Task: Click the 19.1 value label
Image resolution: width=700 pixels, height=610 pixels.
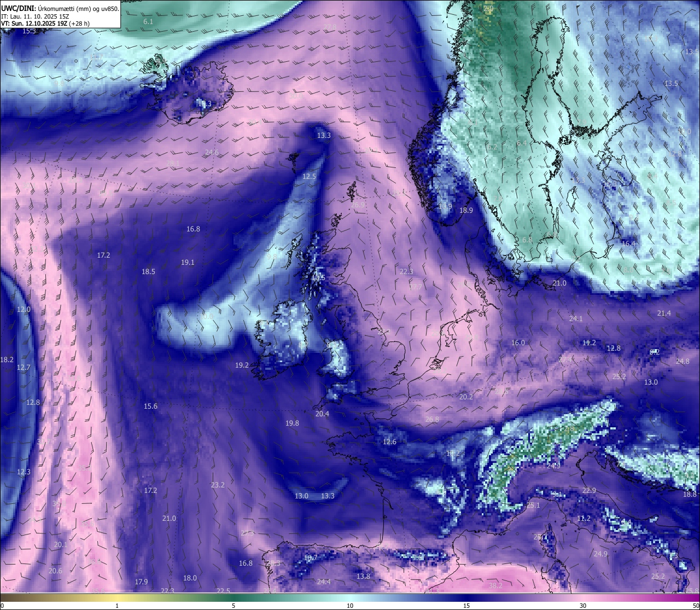Action: 188,262
